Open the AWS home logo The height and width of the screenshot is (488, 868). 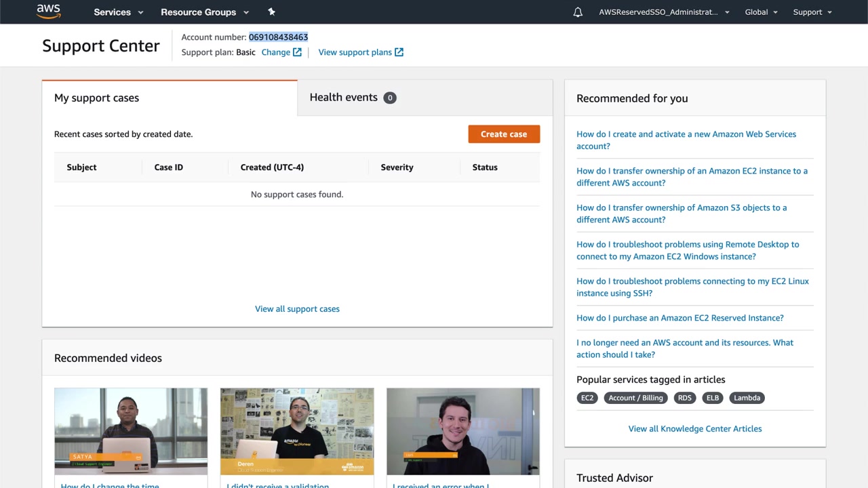pyautogui.click(x=49, y=12)
